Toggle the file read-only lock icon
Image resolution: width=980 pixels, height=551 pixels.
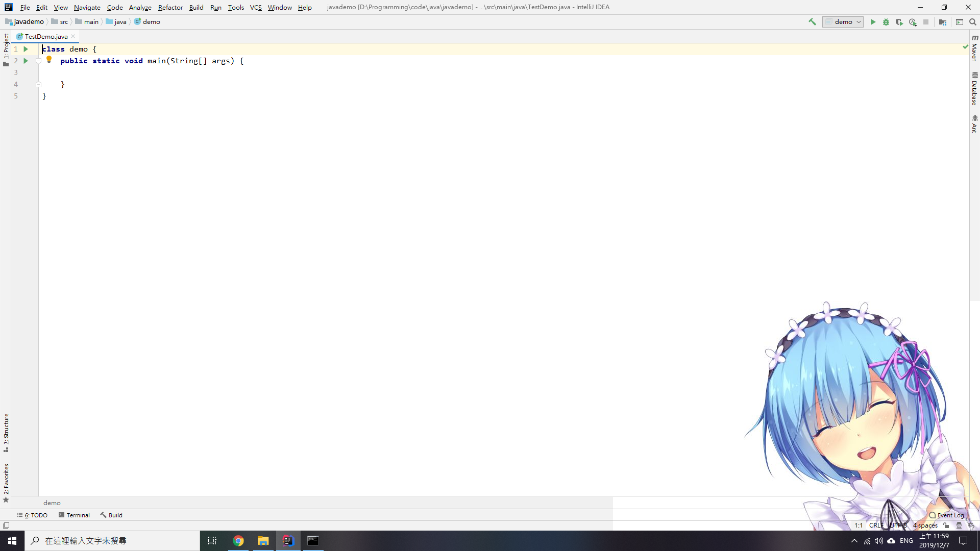click(946, 525)
